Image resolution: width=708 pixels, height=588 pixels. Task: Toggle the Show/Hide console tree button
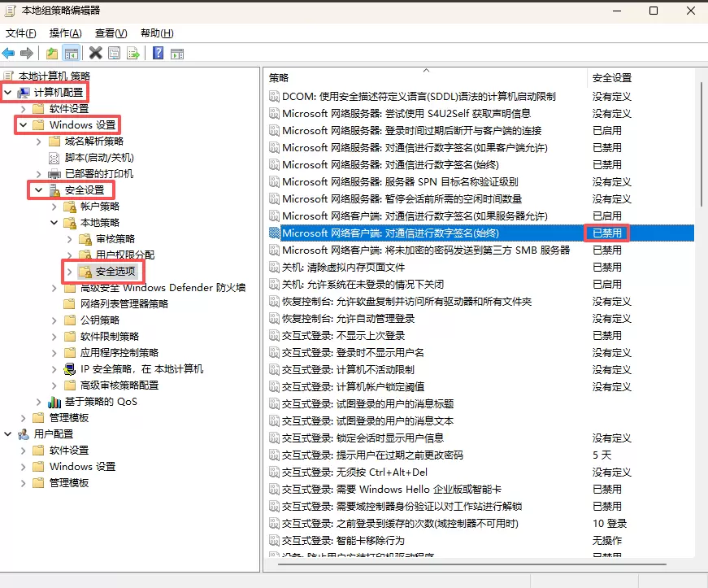pyautogui.click(x=72, y=54)
